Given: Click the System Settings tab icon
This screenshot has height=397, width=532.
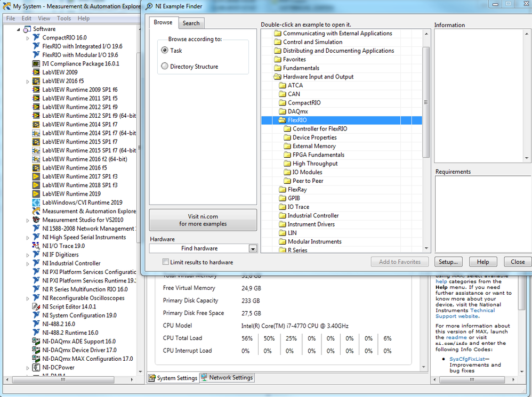Looking at the screenshot, I should [x=152, y=378].
